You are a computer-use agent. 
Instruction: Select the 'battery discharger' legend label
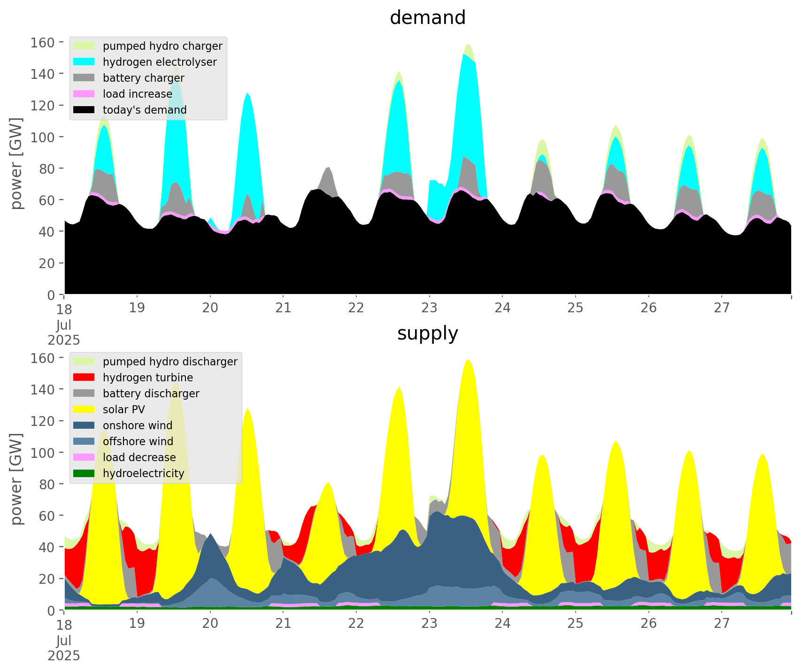(x=151, y=394)
